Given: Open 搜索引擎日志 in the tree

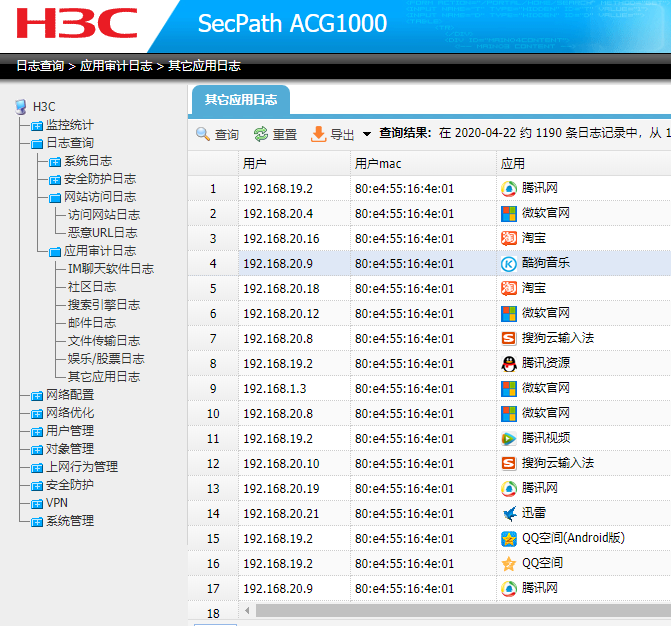Looking at the screenshot, I should click(x=104, y=305).
